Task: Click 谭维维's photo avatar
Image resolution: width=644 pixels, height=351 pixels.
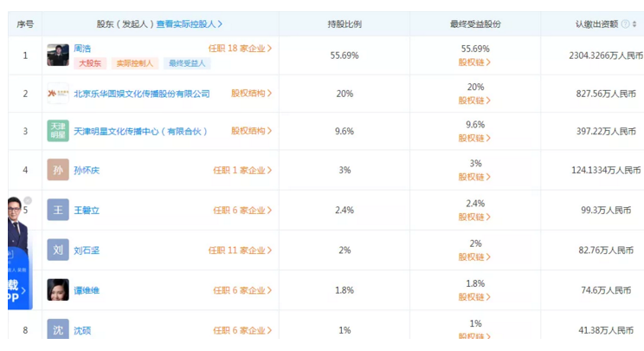Action: (58, 289)
